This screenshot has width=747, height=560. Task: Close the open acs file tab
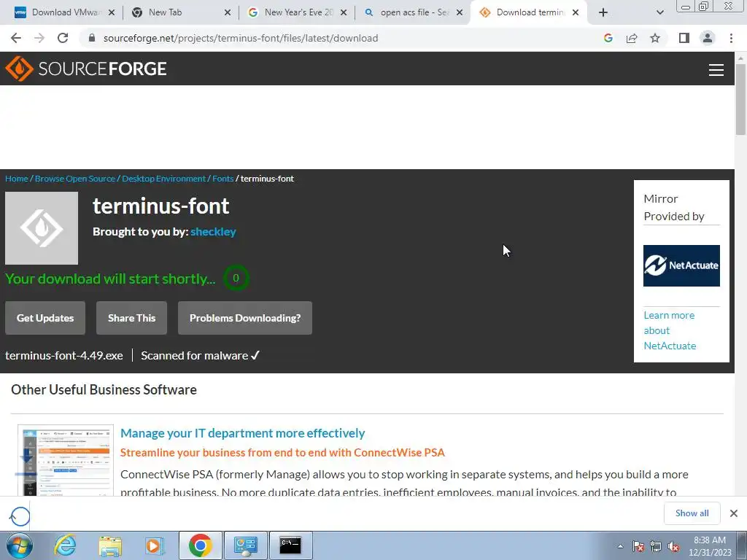(460, 12)
